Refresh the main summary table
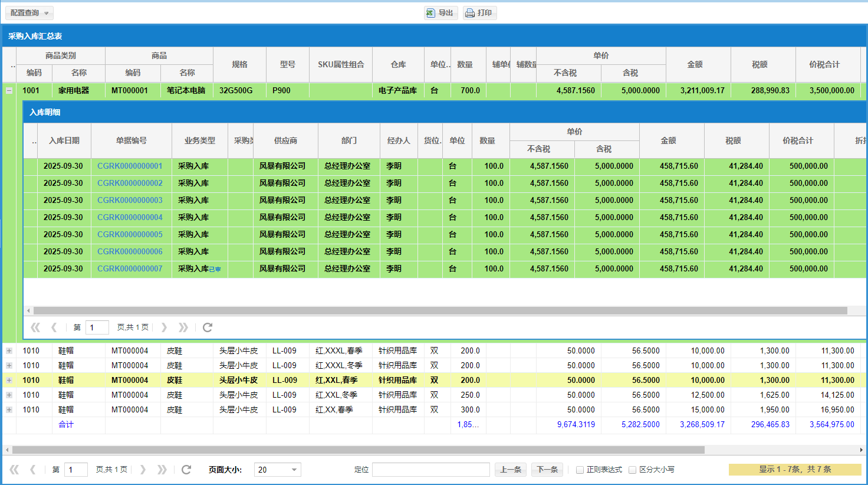Screen dimensions: 868x485 186,470
